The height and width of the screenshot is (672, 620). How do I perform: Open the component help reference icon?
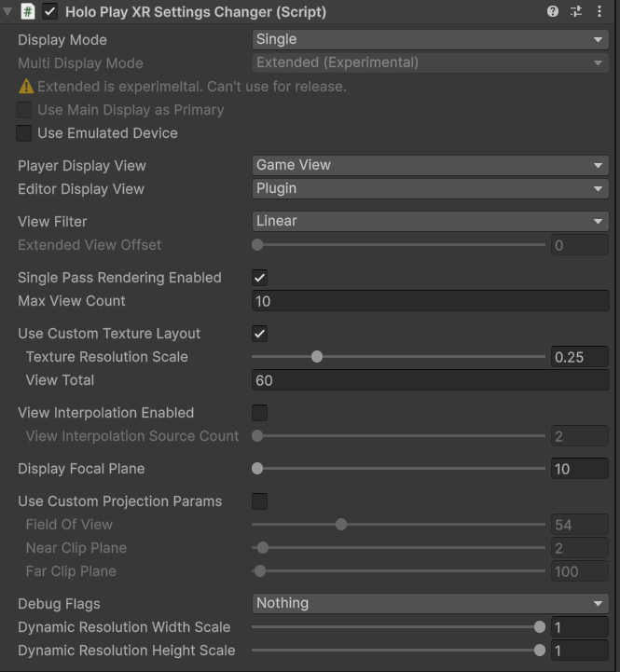553,11
